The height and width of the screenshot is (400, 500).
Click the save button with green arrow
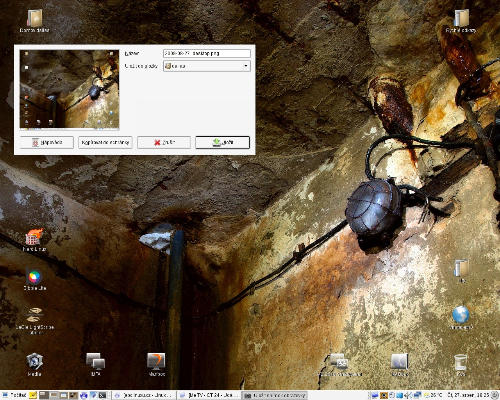(x=222, y=142)
